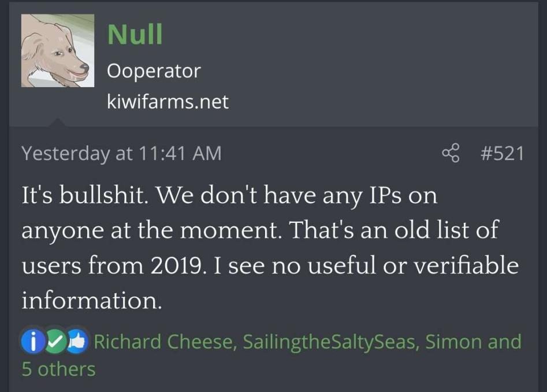547x392 pixels.
Task: Select the green checkmark Agree reaction icon
Action: point(55,341)
